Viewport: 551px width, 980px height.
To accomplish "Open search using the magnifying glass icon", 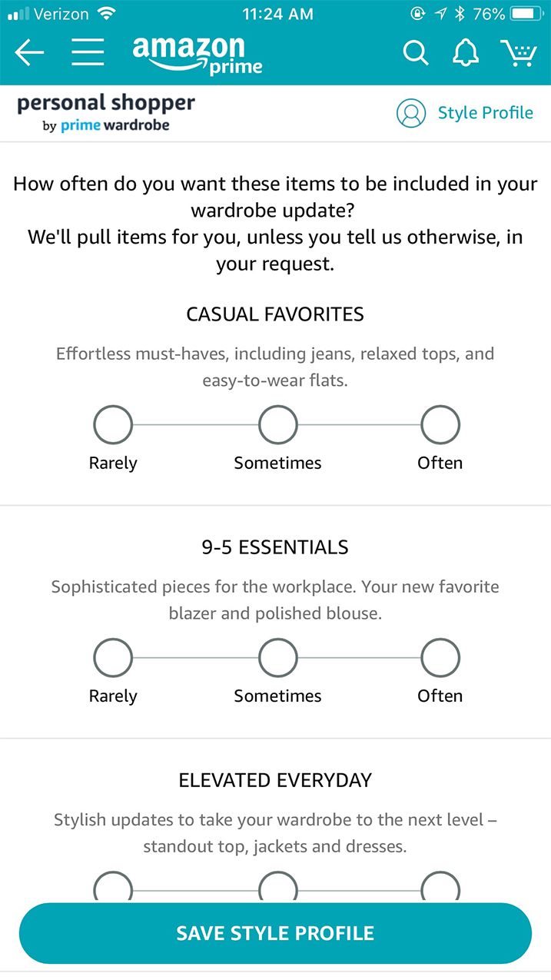I will click(416, 52).
